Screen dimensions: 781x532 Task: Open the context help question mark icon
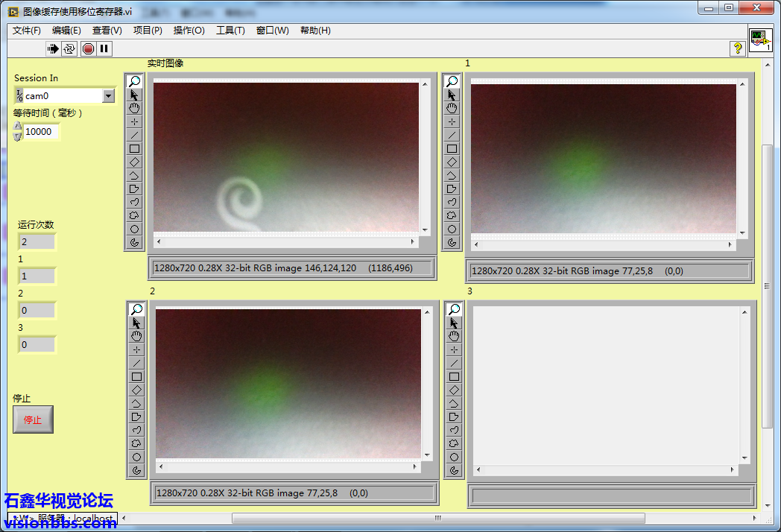(738, 48)
